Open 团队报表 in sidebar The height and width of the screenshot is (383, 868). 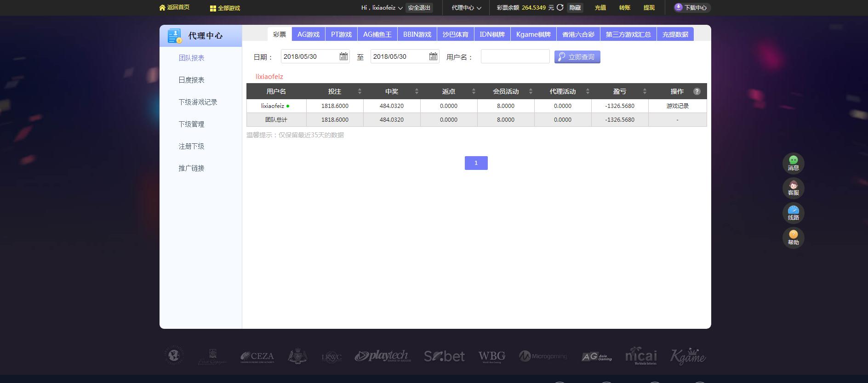192,58
